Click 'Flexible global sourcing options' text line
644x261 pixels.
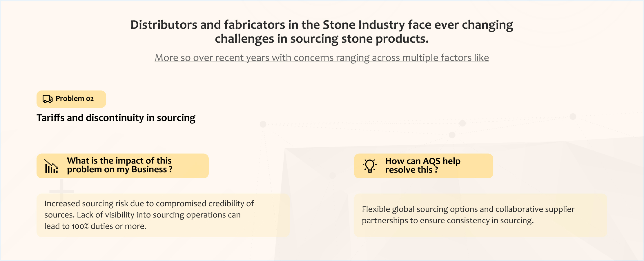468,209
